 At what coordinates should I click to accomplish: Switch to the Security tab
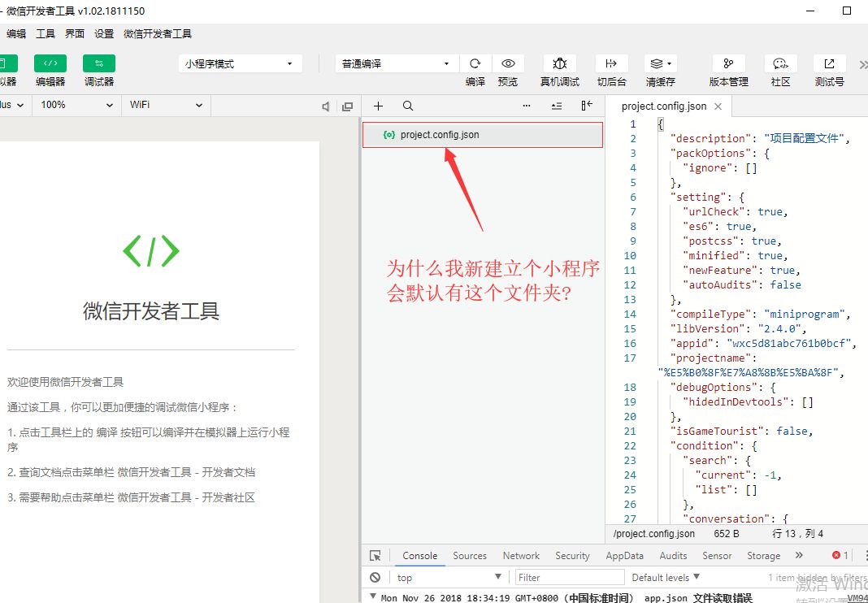point(572,555)
